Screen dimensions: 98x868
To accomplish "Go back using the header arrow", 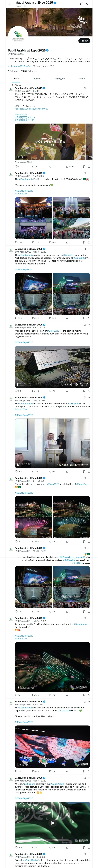I will pyautogui.click(x=9, y=4).
